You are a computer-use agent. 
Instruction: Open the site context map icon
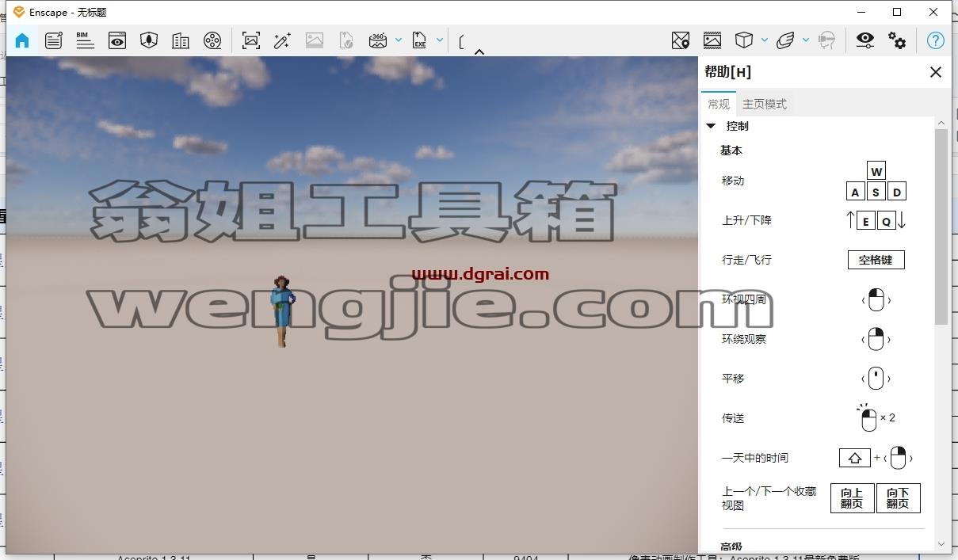pyautogui.click(x=149, y=40)
